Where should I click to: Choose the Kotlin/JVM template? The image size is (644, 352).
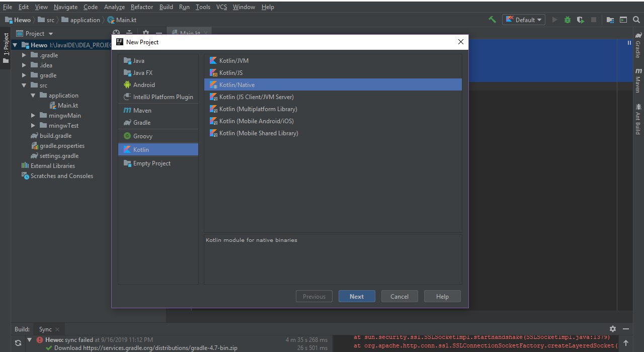(x=333, y=60)
